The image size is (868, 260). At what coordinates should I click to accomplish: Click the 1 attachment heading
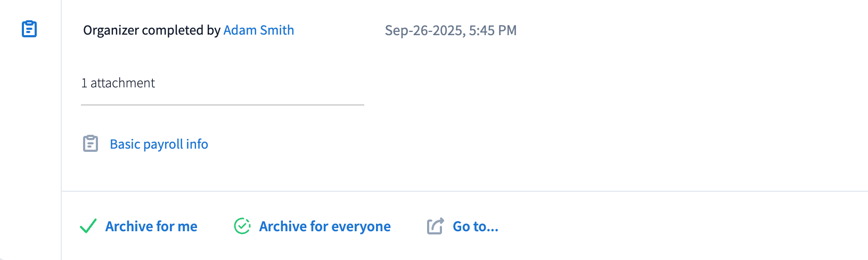tap(118, 83)
